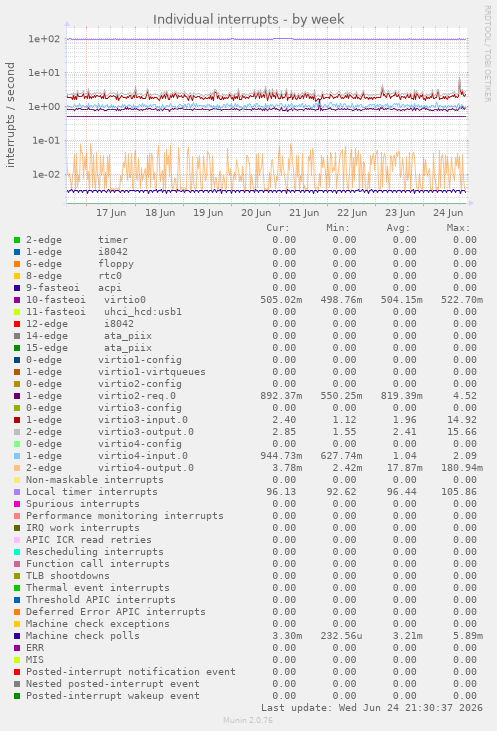Click the Cur: column header
497x731 pixels.
pos(278,228)
